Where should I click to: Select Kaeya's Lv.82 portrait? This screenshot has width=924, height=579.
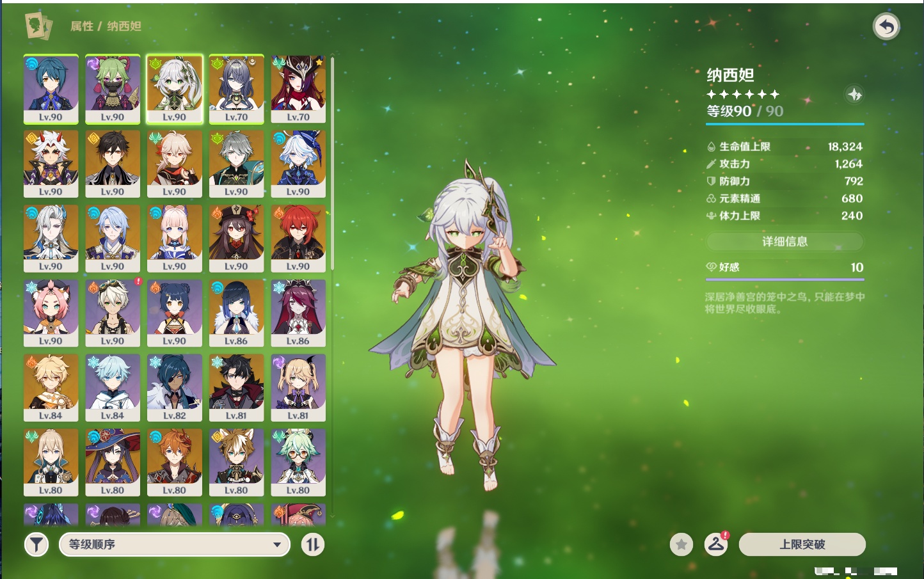[x=175, y=388]
